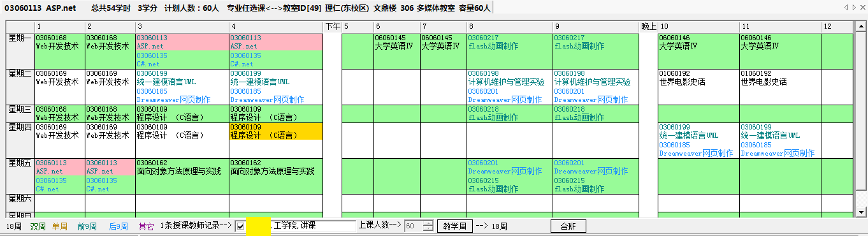Select Thursday period 3 程序设计(C语言) cell
This screenshot has width=868, height=236.
[x=182, y=140]
